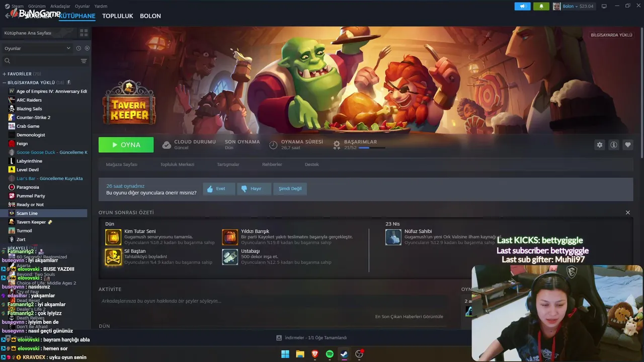Screen dimensions: 644x362
Task: Click the user avatar in title bar
Action: pos(556,6)
